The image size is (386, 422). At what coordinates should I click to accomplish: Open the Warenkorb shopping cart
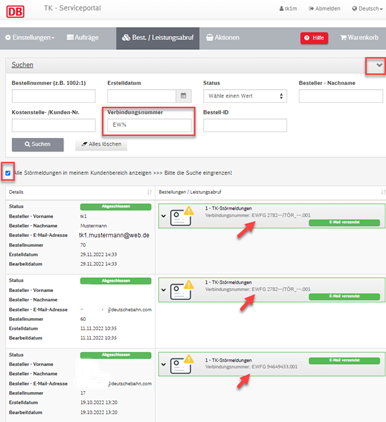point(359,38)
